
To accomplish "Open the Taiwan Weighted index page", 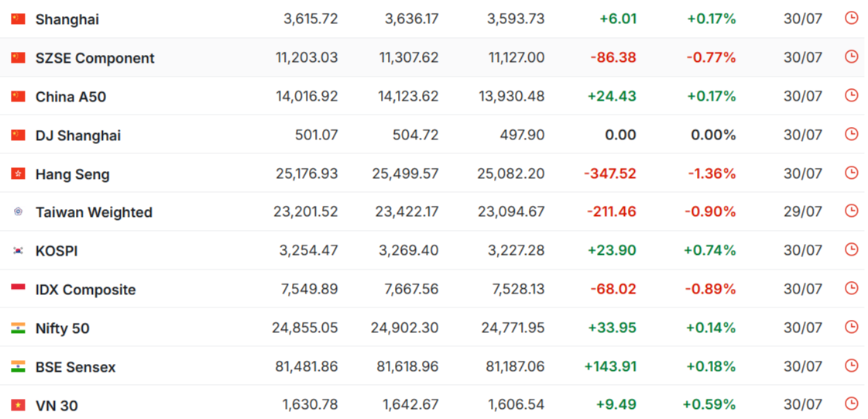I will [94, 212].
